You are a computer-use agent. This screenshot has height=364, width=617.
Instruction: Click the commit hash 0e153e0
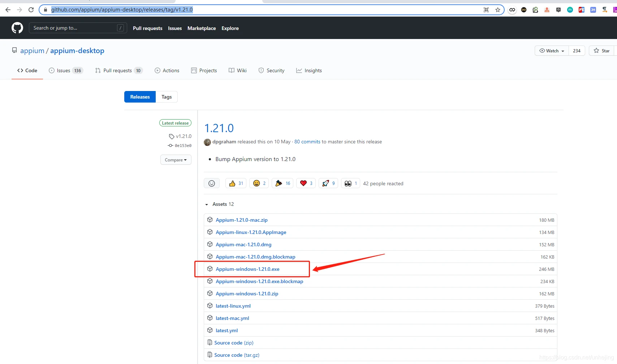click(x=183, y=146)
